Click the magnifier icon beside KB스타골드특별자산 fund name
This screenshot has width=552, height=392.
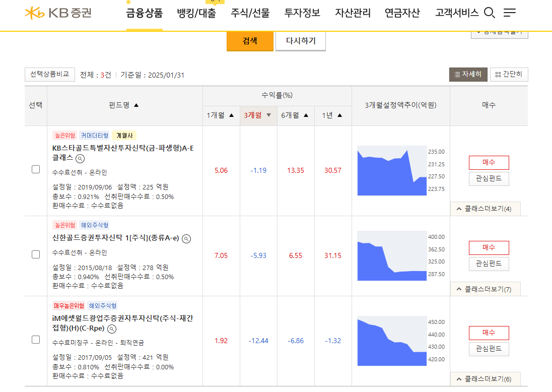pyautogui.click(x=80, y=158)
